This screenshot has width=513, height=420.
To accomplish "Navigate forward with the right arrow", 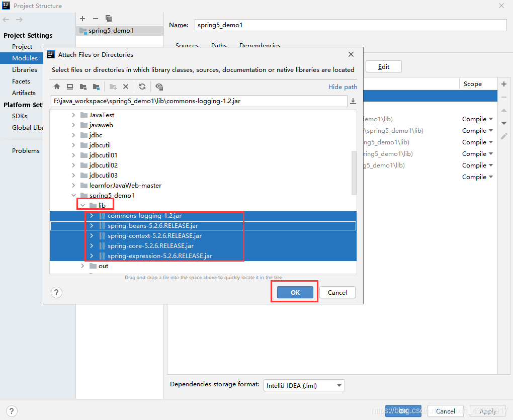I will pyautogui.click(x=19, y=20).
